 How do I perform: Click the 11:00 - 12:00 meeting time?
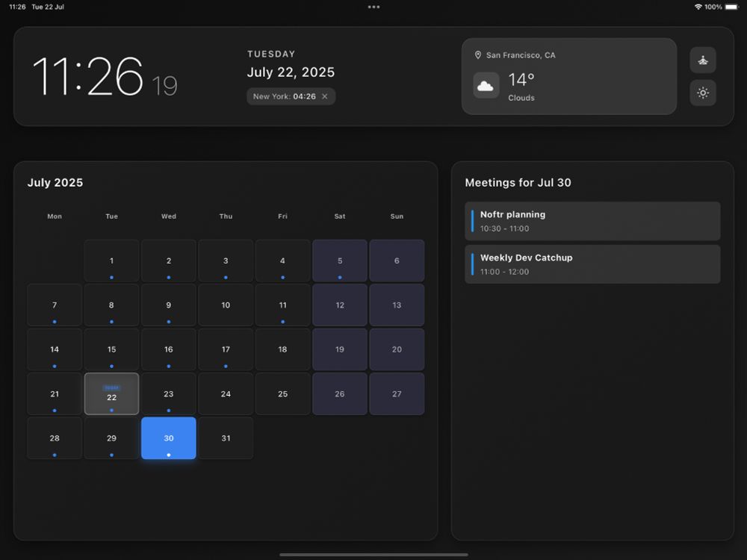coord(504,272)
